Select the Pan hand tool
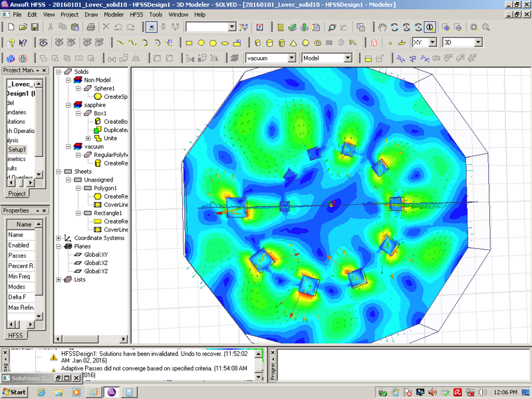 (x=382, y=27)
